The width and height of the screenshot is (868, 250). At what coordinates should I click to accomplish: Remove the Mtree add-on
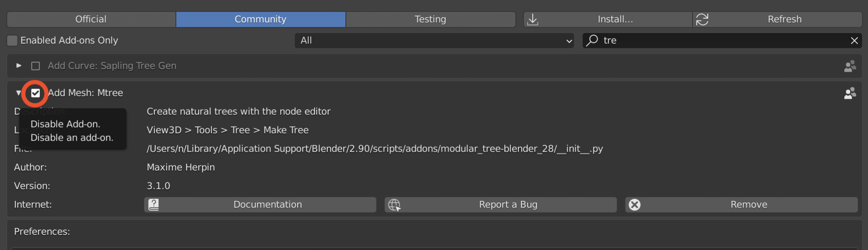click(x=748, y=204)
